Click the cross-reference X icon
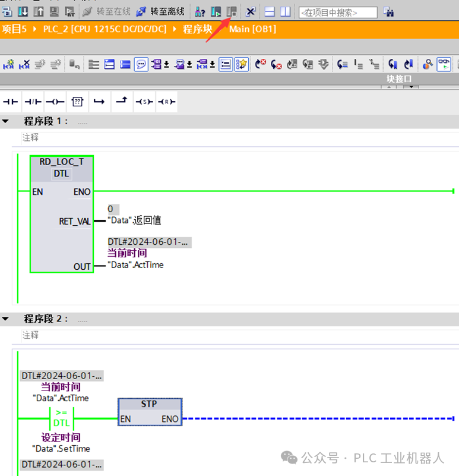The height and width of the screenshot is (476, 459). click(251, 12)
